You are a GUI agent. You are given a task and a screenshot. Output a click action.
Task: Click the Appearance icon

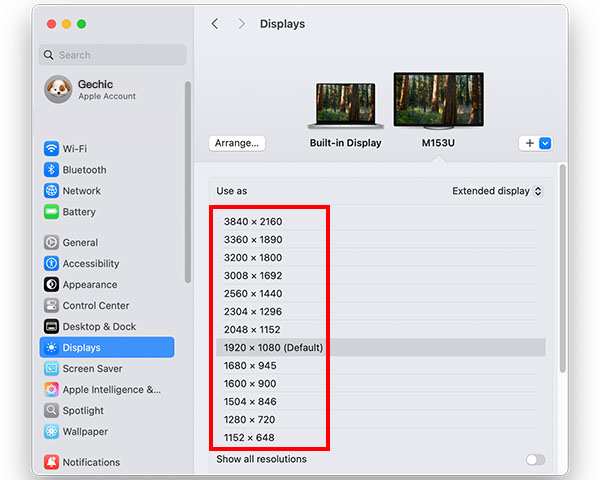[x=51, y=284]
